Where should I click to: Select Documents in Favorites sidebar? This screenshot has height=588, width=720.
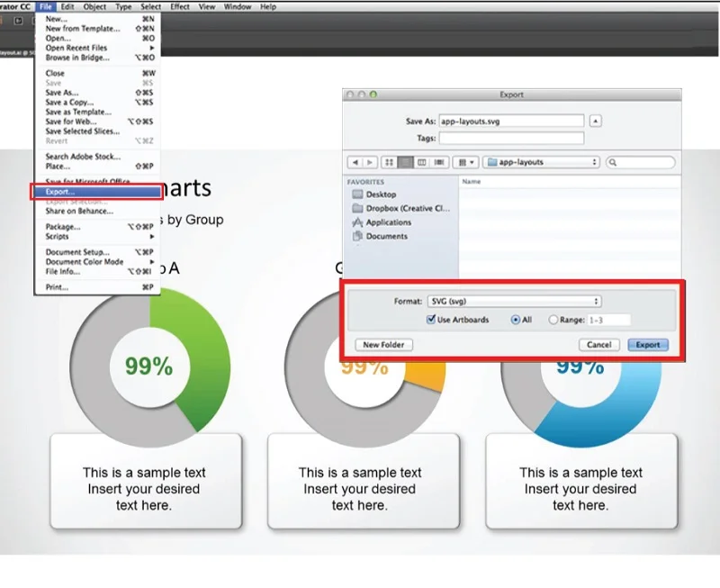pos(380,236)
